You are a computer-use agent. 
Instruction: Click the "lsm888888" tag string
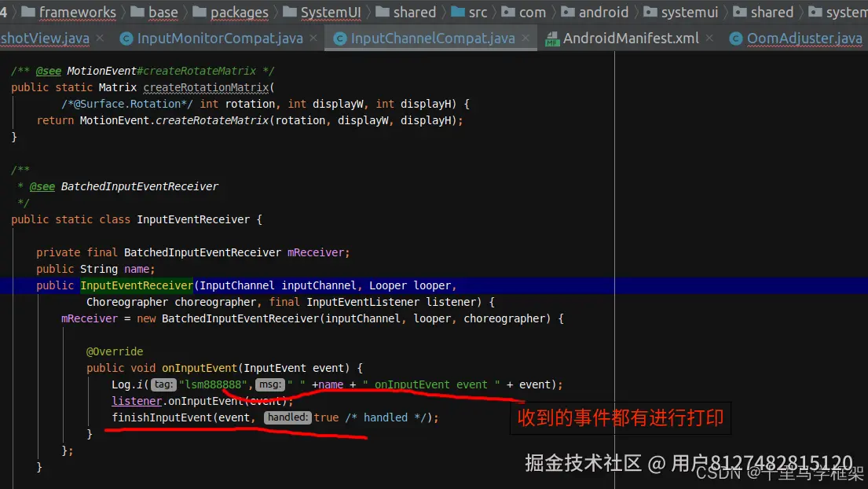[213, 385]
